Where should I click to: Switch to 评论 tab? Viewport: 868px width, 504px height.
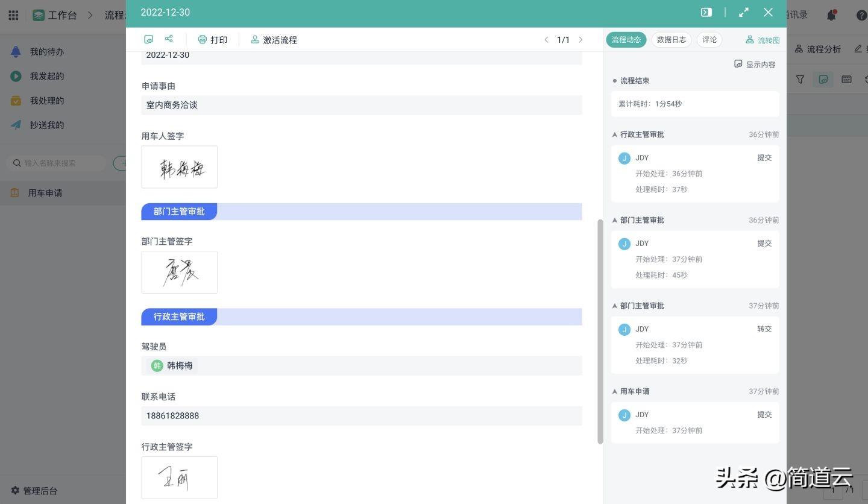tap(709, 40)
